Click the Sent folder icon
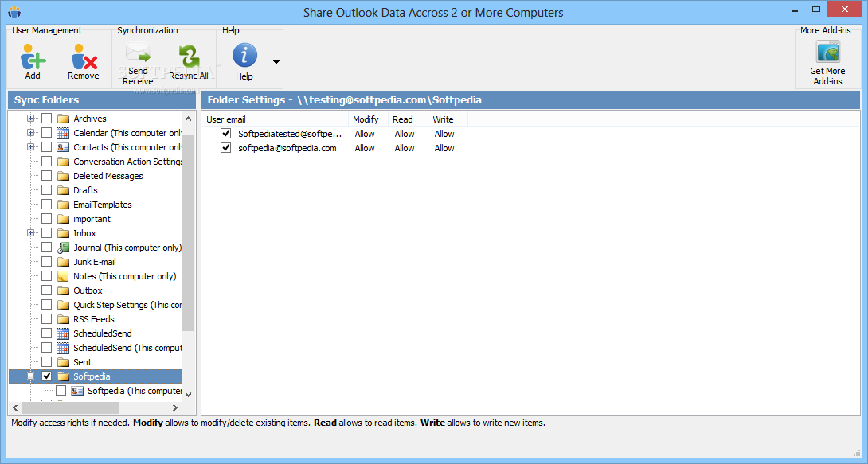The image size is (868, 464). (63, 362)
